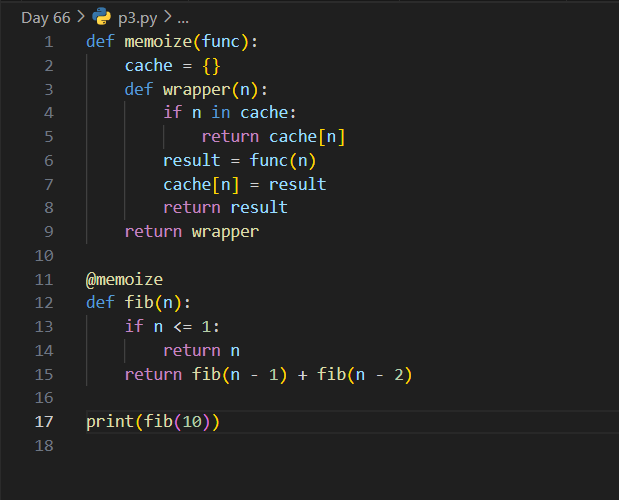Click 'return wrapper' on line 9
The height and width of the screenshot is (500, 619).
192,232
